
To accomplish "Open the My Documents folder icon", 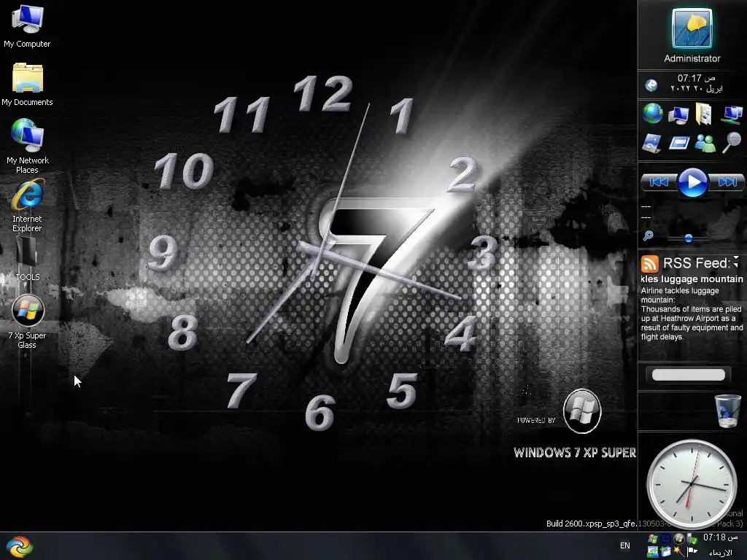I will (27, 84).
